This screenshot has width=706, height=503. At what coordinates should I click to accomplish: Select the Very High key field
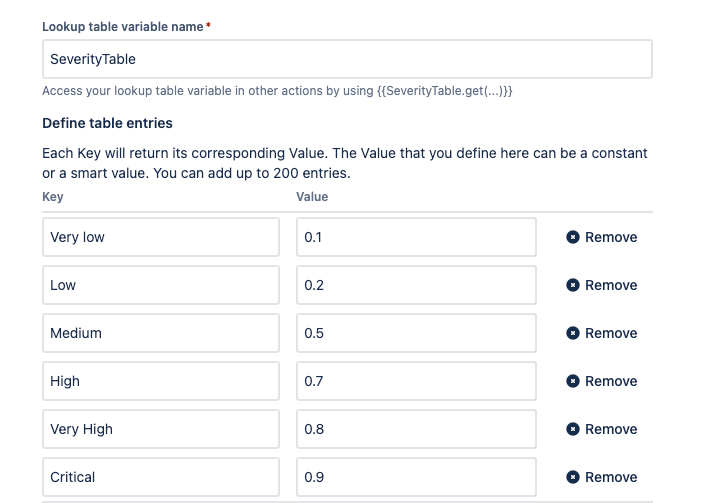coord(161,429)
